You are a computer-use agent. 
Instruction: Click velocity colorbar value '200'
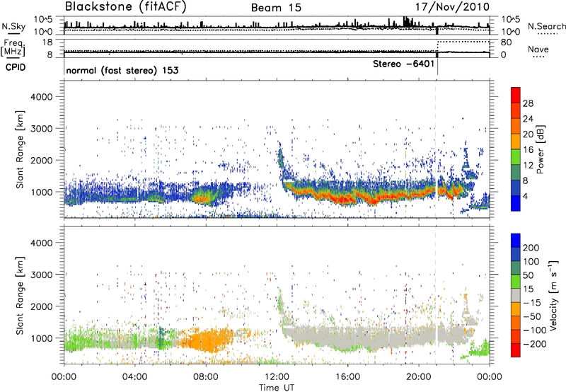(x=531, y=248)
